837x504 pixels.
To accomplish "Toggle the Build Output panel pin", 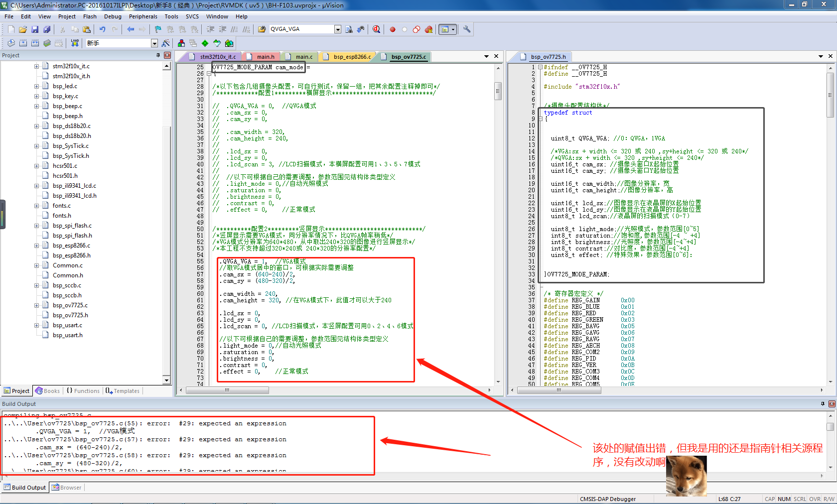I will pyautogui.click(x=823, y=404).
